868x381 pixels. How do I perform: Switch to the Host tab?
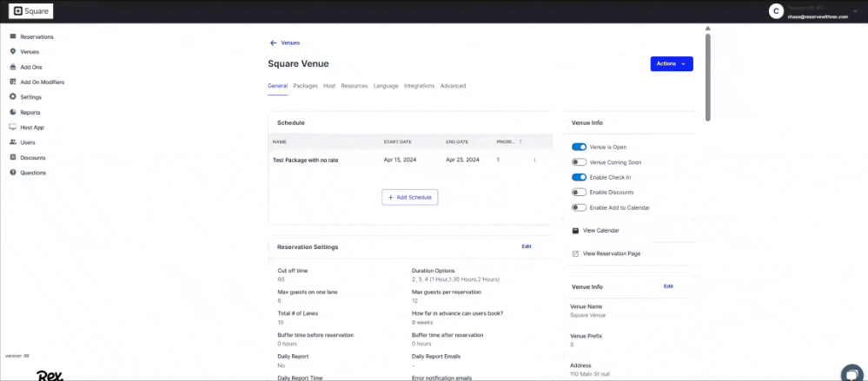329,86
